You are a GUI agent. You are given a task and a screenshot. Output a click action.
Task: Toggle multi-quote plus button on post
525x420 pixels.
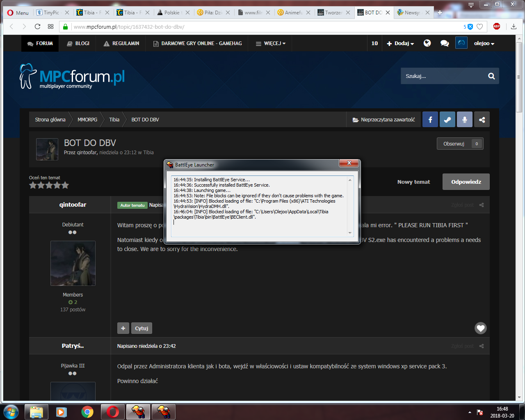(123, 328)
